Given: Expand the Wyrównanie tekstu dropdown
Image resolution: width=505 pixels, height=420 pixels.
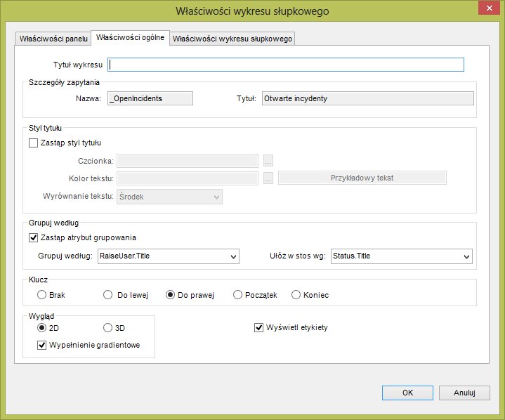Looking at the screenshot, I should click(169, 197).
